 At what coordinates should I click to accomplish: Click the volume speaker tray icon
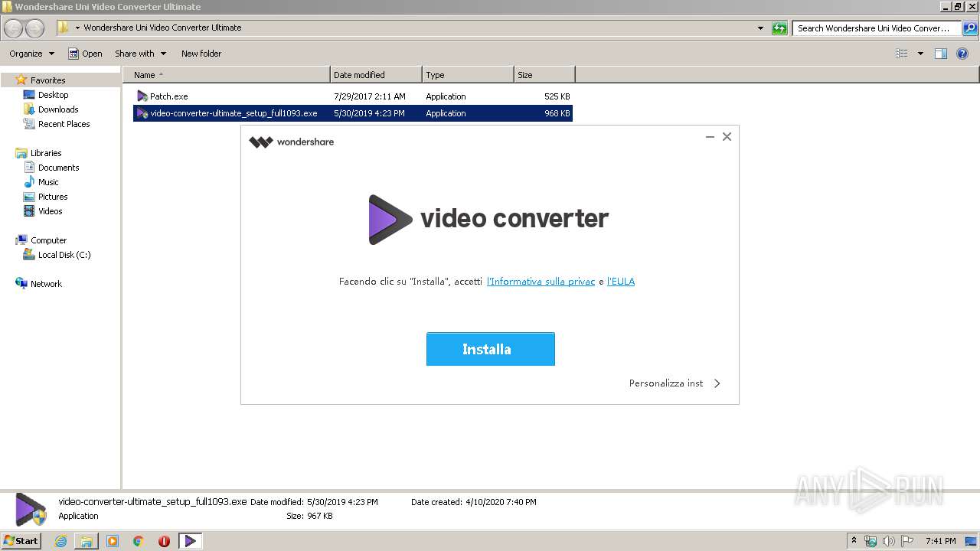889,541
